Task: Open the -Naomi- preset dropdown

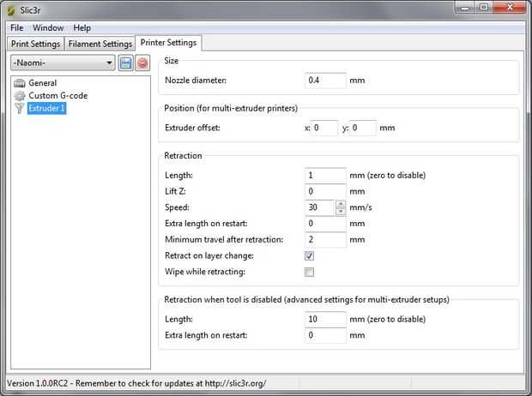Action: point(63,63)
